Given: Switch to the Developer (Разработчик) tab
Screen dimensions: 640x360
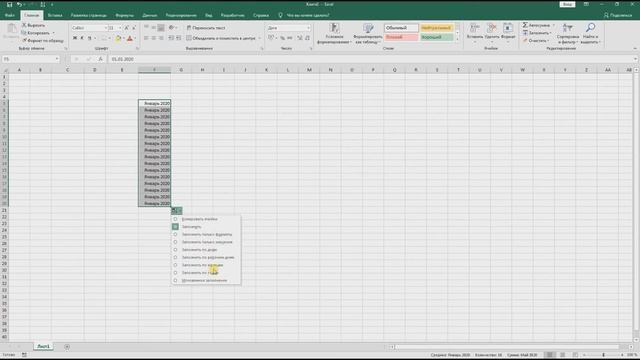Looking at the screenshot, I should pos(233,16).
